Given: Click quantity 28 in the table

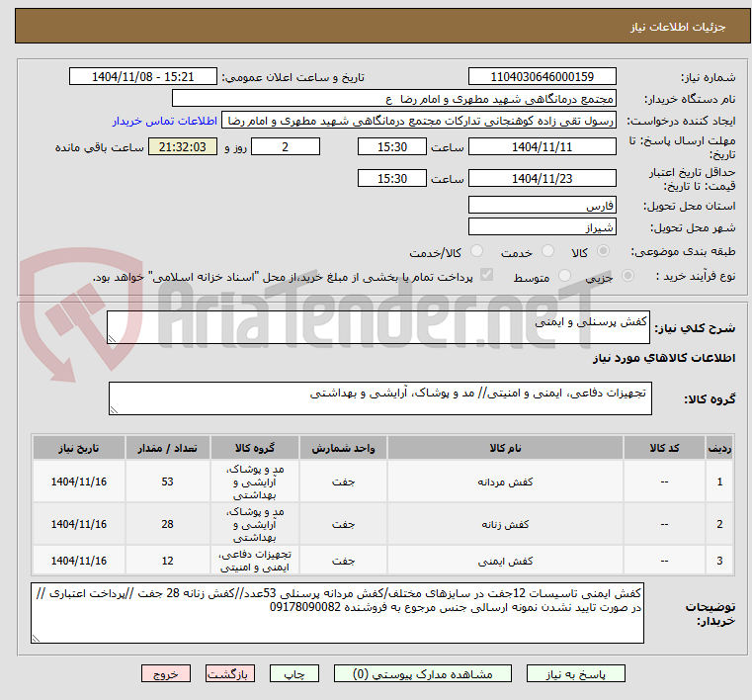Looking at the screenshot, I should click(167, 524).
